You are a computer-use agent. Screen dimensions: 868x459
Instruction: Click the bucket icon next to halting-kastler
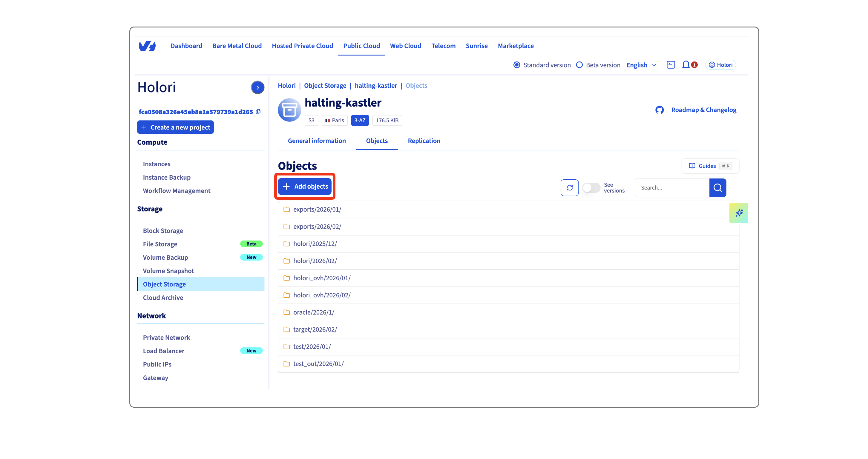click(289, 110)
